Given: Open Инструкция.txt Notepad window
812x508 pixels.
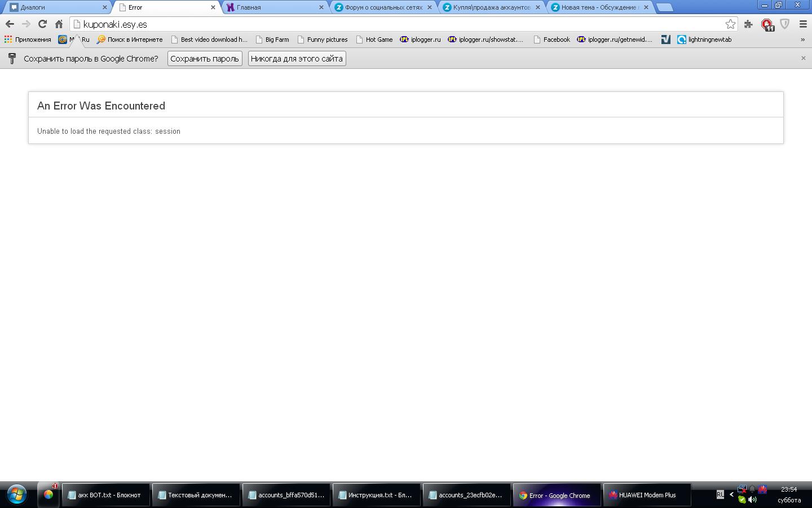Looking at the screenshot, I should coord(376,495).
